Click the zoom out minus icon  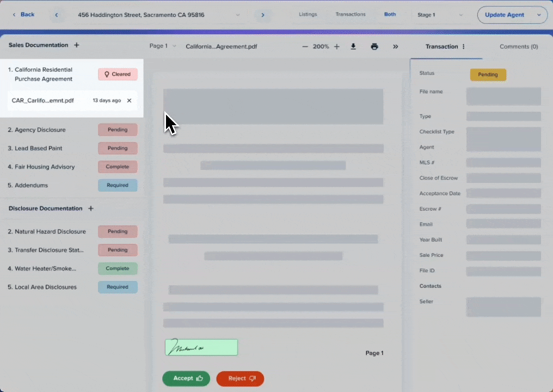coord(305,46)
